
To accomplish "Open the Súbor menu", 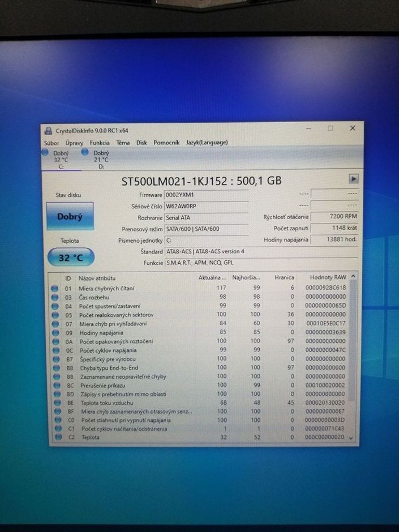I will tap(51, 143).
